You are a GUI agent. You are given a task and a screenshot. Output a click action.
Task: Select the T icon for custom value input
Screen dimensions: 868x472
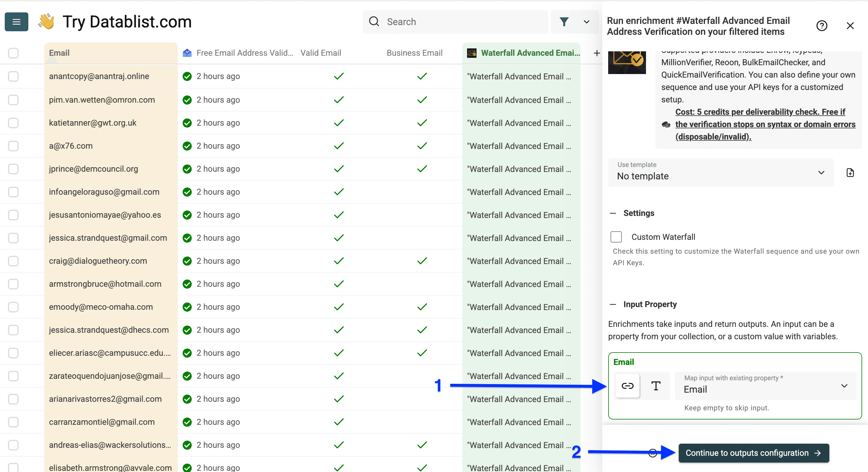click(x=655, y=386)
